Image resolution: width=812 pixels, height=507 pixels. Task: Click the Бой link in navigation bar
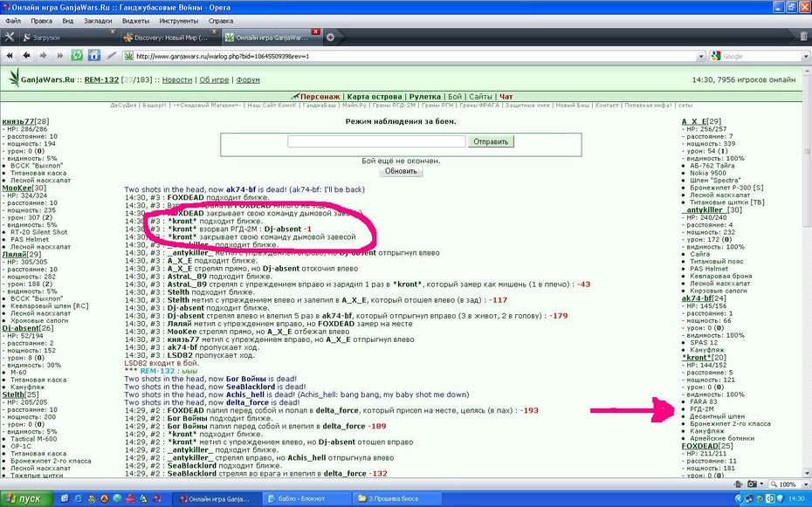(455, 96)
